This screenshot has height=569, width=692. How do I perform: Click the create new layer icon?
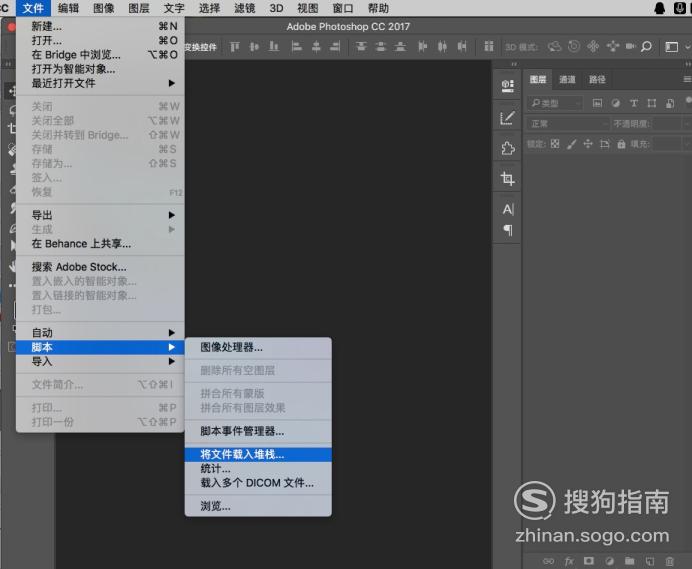pos(650,561)
